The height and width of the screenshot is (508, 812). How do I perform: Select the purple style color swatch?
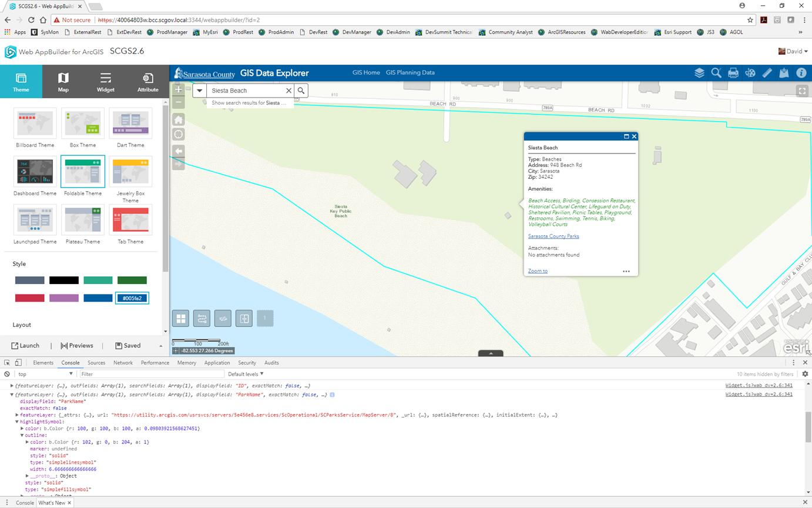64,298
